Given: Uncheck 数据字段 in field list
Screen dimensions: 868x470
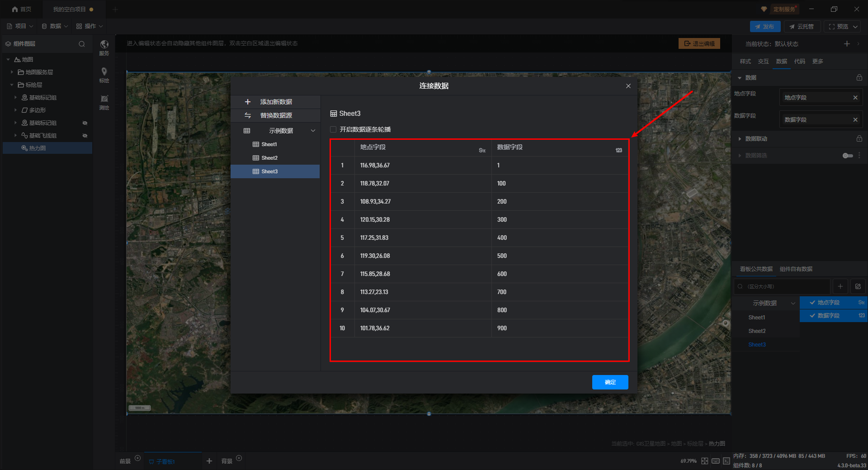Looking at the screenshot, I should coord(812,316).
